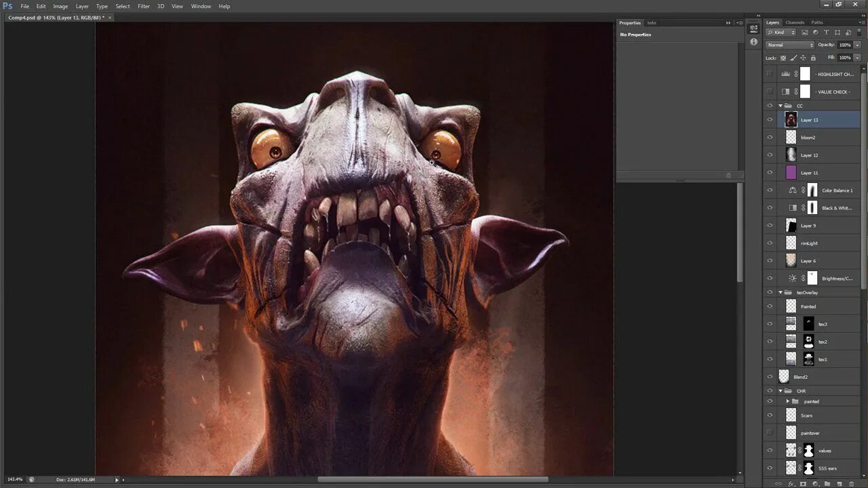
Task: Click the Photoshop Ps logo icon
Action: pyautogui.click(x=7, y=6)
